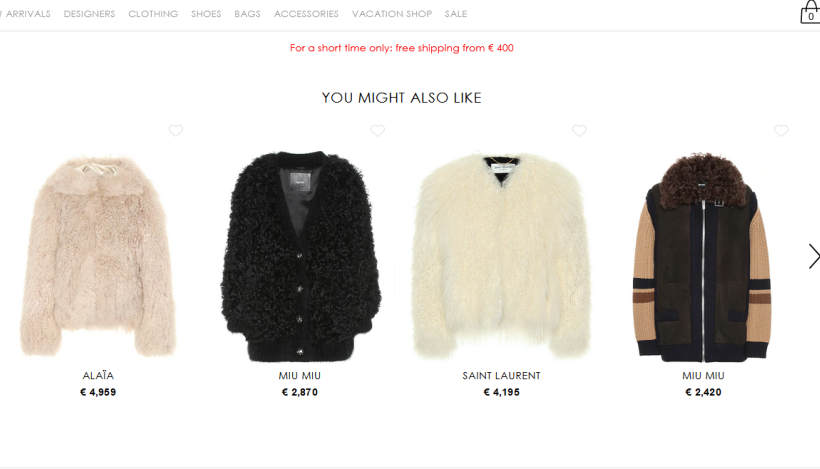Favorite the Saint Laurent white fur jacket
820x469 pixels.
(x=579, y=131)
